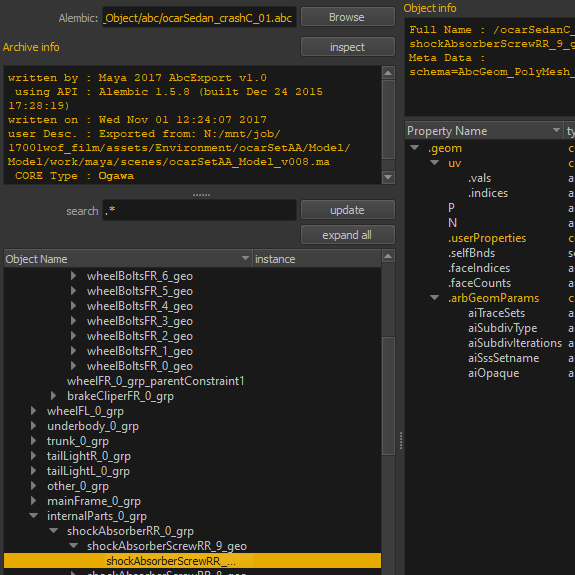Expand wheelBoltsFR_2_geo node
Viewport: 575px width, 575px height.
point(73,336)
